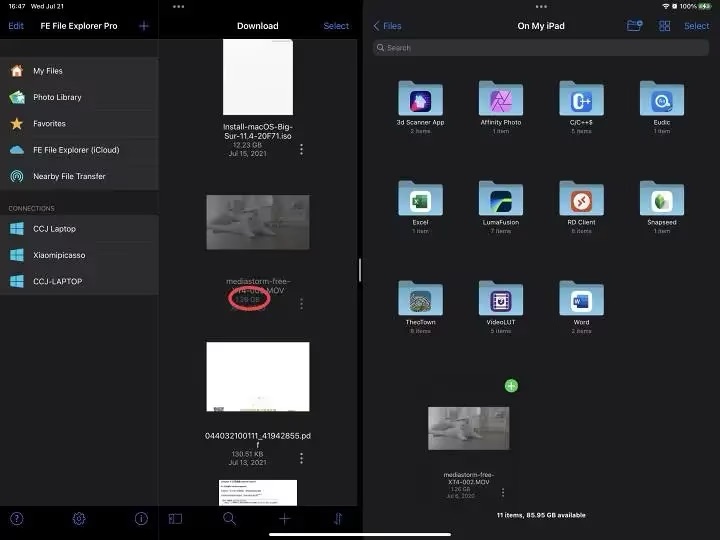Viewport: 720px width, 540px height.
Task: Grab the split view divider handle
Action: (x=360, y=270)
